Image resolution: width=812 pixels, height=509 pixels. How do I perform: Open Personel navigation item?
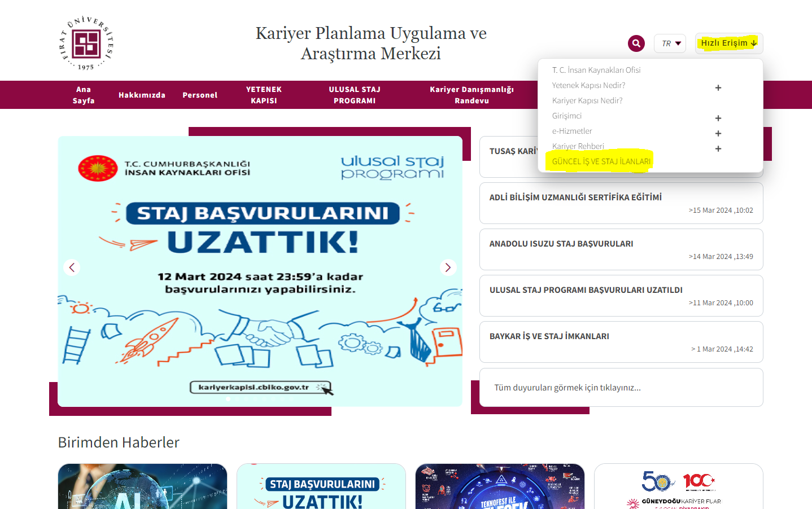click(x=200, y=95)
